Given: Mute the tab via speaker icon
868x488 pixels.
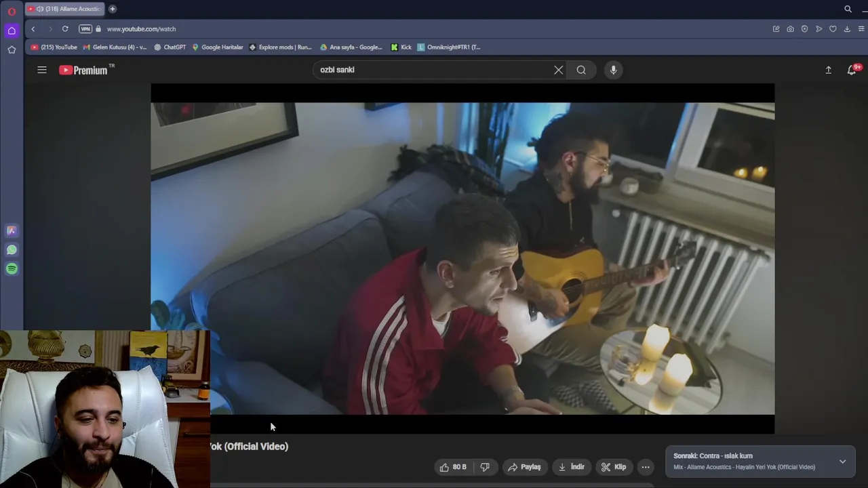Looking at the screenshot, I should (39, 9).
